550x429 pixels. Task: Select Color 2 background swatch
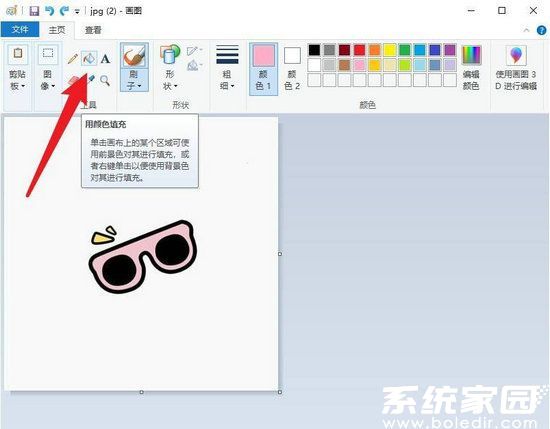coord(292,69)
